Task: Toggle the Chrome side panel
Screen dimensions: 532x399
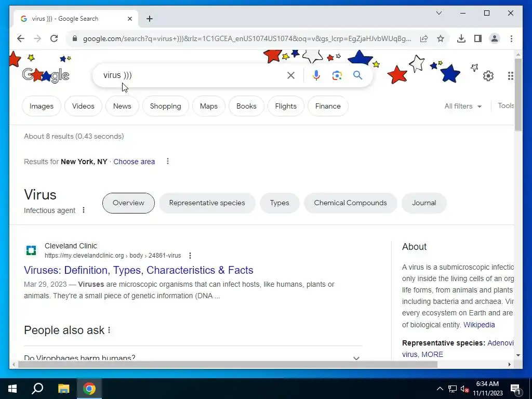Action: point(478,38)
